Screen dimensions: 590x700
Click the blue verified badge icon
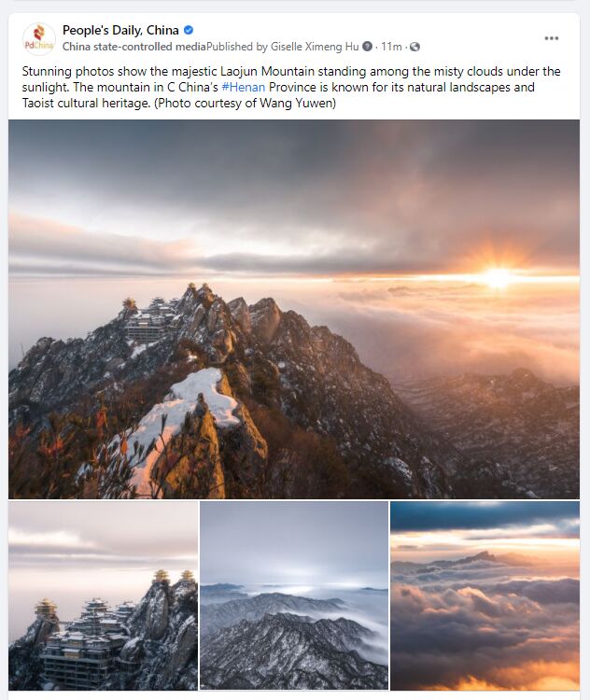[x=189, y=30]
